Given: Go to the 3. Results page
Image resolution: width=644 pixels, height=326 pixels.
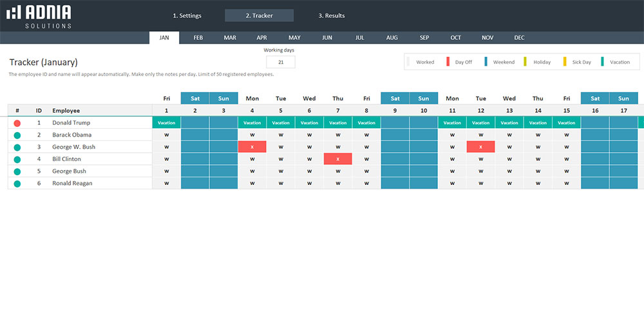Looking at the screenshot, I should pos(332,15).
